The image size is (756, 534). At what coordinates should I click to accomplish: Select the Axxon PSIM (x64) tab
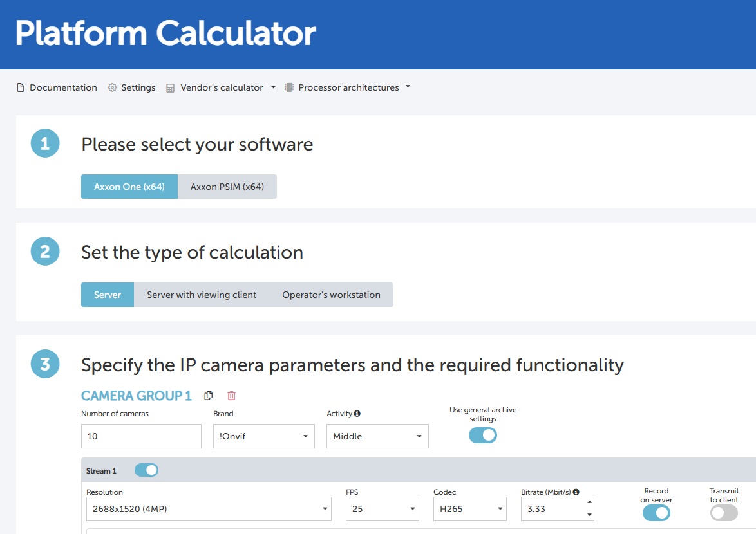click(x=227, y=187)
